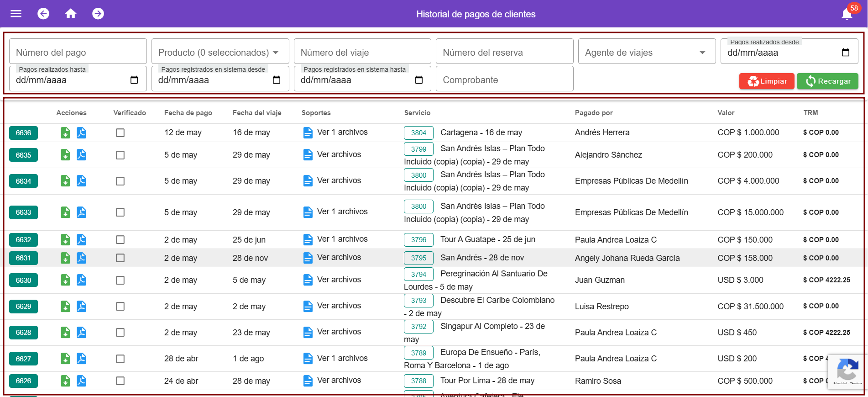Open PDF icon for payment 6628
Screen dimensions: 868x397
click(x=82, y=333)
